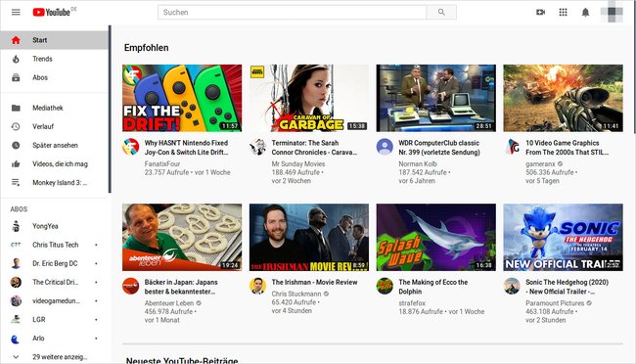Play the Fix the Drift thumbnail

pos(182,98)
